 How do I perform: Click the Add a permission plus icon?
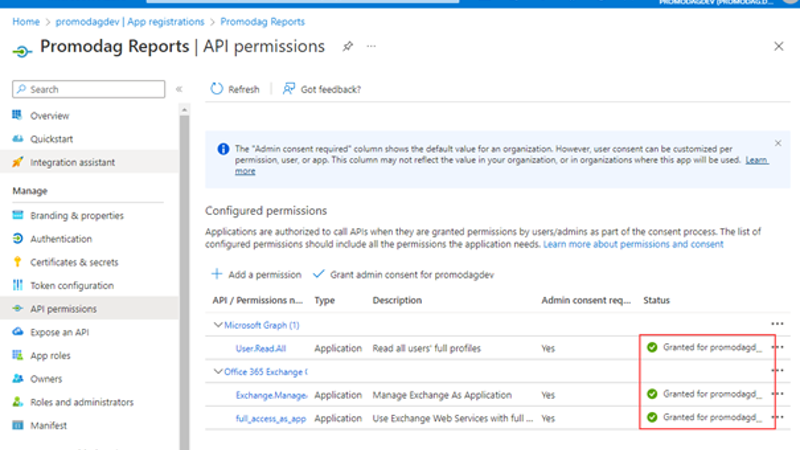tap(216, 274)
